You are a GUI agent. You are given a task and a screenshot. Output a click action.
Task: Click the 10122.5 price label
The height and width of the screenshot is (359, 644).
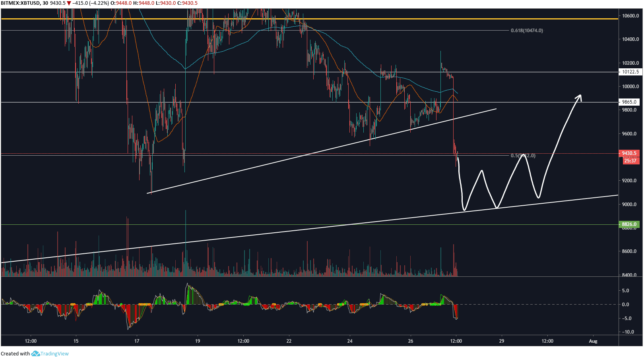click(630, 72)
